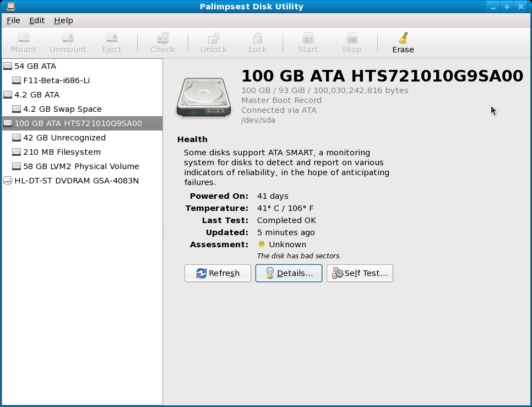Click the 'Connected via ATA' text
This screenshot has height=407, width=532.
pos(279,110)
